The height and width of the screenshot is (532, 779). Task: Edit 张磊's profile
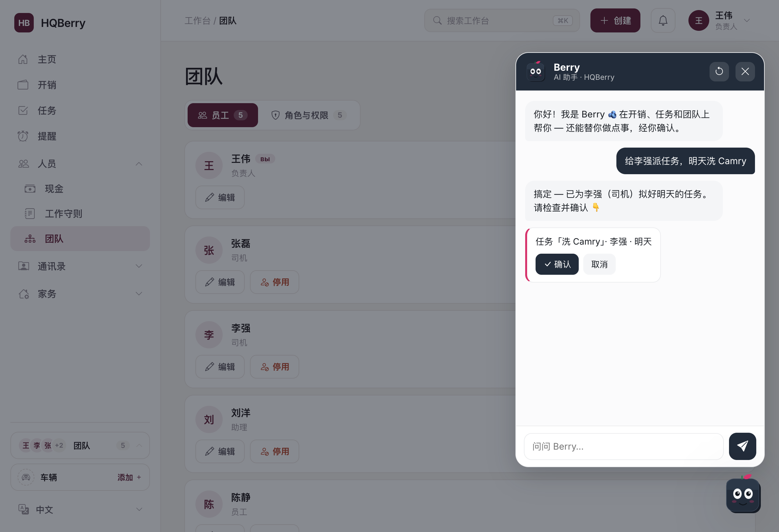tap(220, 282)
